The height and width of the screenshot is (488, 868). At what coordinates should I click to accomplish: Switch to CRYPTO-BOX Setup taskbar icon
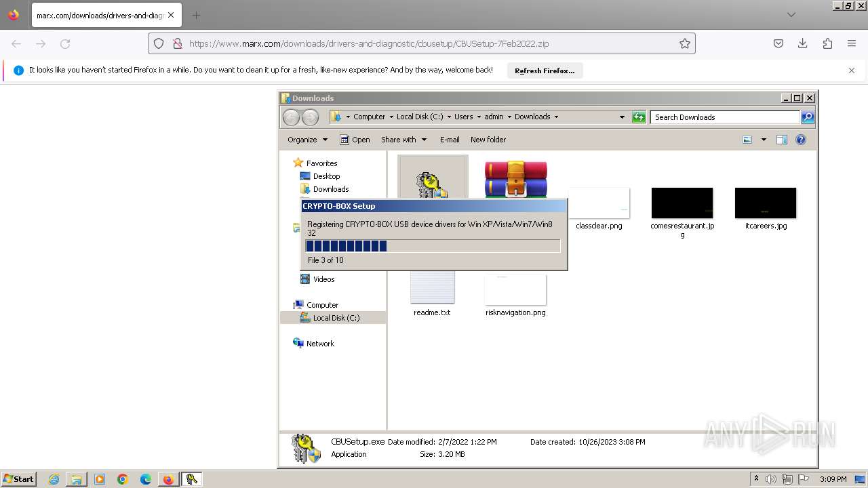point(192,479)
